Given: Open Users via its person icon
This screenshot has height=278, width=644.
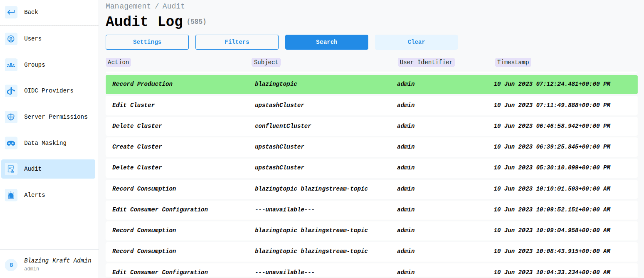Looking at the screenshot, I should tap(11, 39).
